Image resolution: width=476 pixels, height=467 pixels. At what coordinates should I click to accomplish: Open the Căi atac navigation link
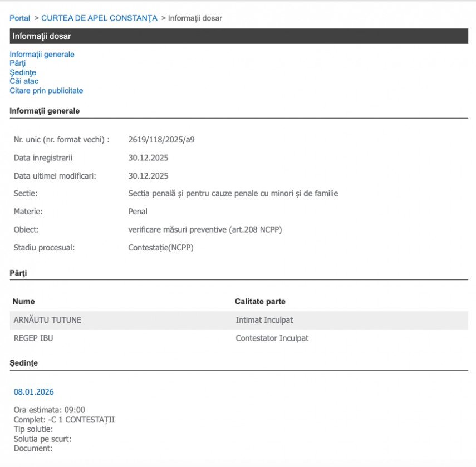point(24,81)
